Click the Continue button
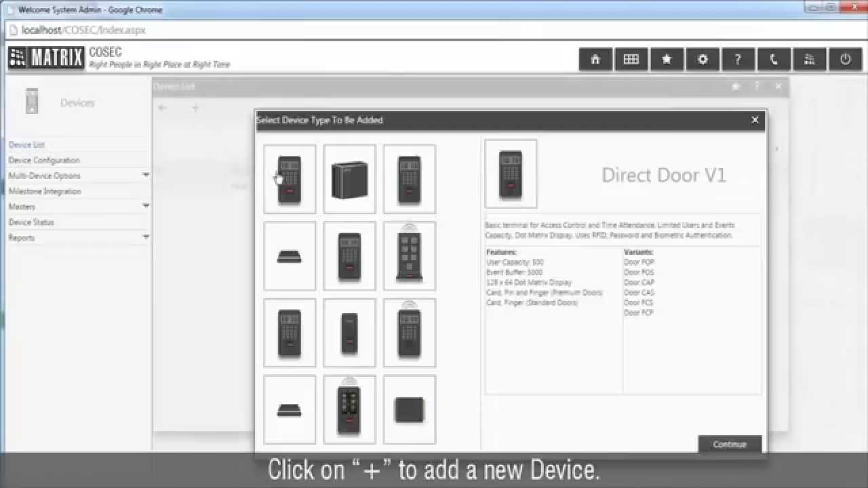This screenshot has height=488, width=868. tap(730, 444)
